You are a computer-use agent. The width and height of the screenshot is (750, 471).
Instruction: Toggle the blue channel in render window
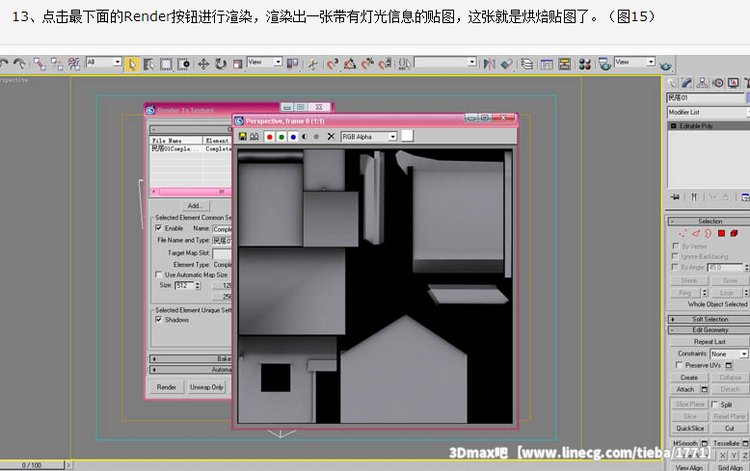(293, 137)
